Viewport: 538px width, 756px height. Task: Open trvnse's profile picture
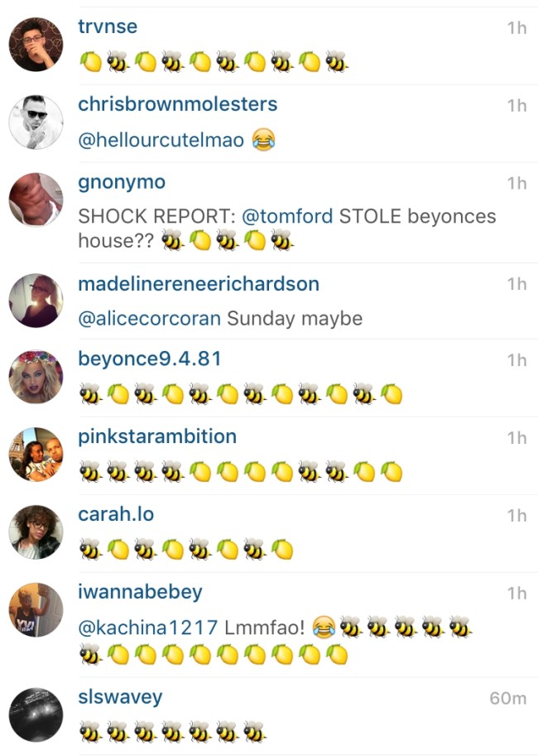[36, 45]
